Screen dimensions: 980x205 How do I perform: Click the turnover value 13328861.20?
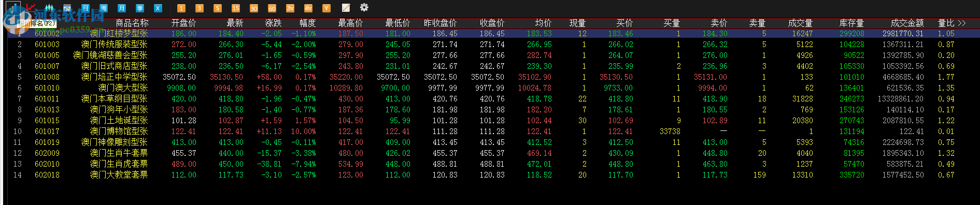pos(901,99)
